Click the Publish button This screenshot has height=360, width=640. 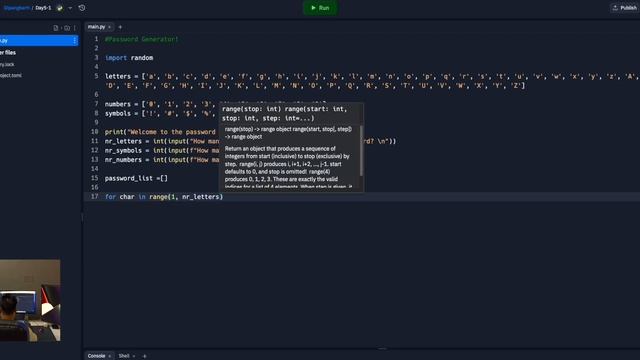[625, 8]
